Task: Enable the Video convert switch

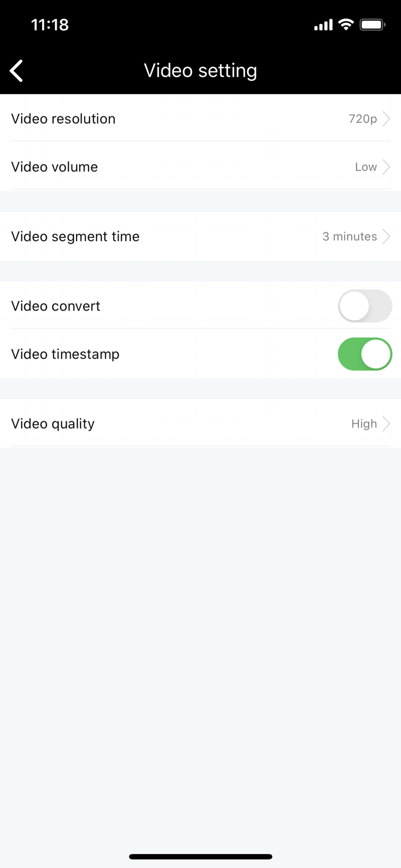Action: point(365,306)
